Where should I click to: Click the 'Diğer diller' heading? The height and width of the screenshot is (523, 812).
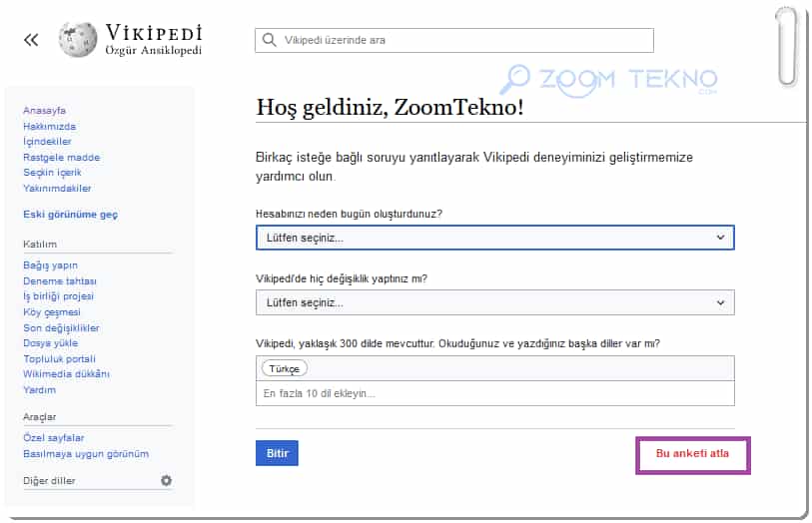click(49, 481)
